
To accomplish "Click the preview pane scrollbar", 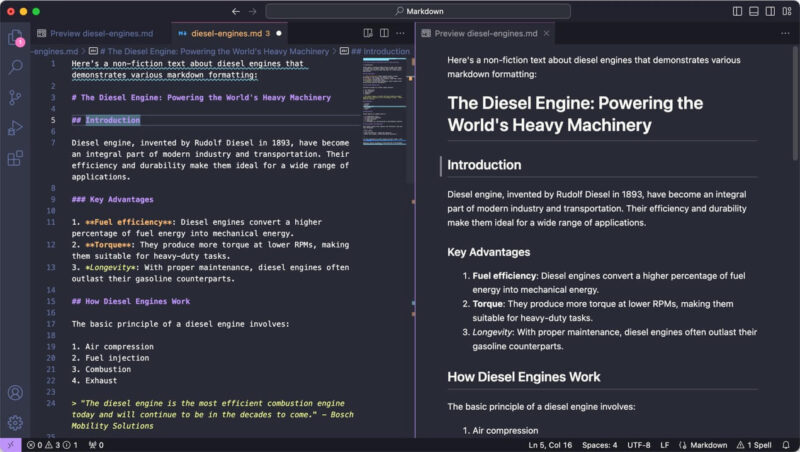I will pos(795,105).
